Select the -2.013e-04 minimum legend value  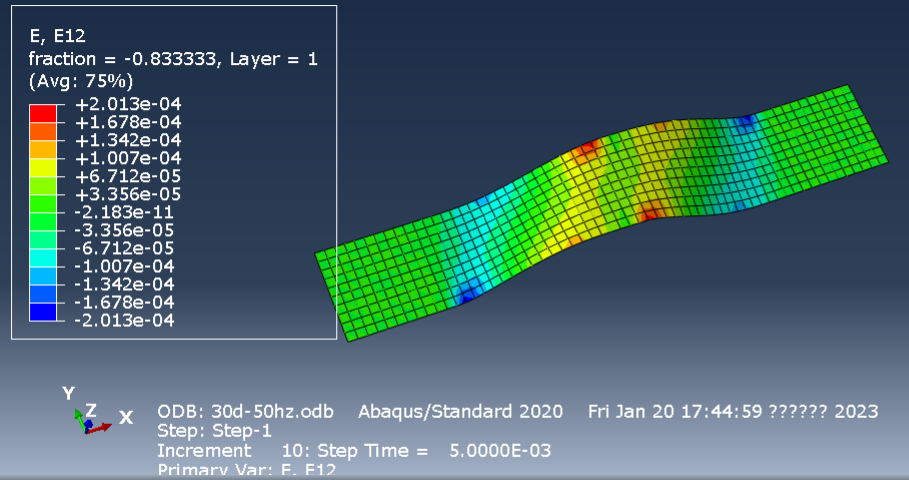click(x=128, y=320)
